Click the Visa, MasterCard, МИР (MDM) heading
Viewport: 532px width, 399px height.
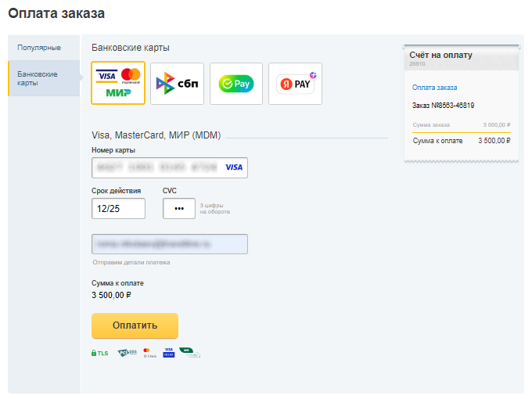[x=156, y=135]
